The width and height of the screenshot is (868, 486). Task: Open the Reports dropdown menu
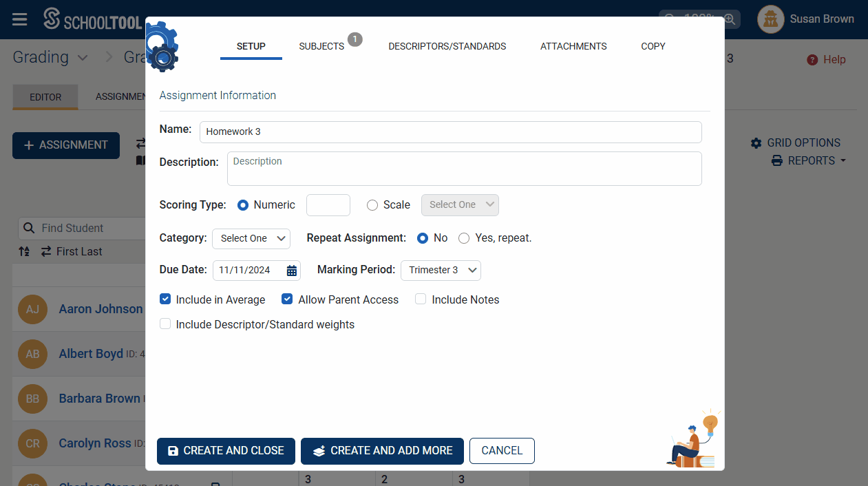809,161
